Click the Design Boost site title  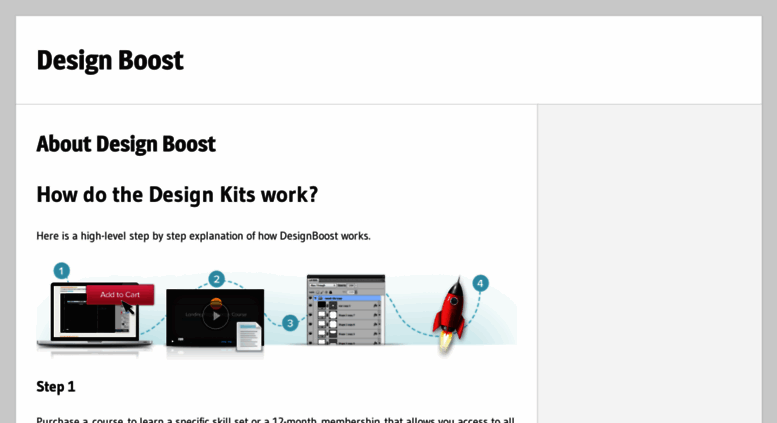(110, 61)
